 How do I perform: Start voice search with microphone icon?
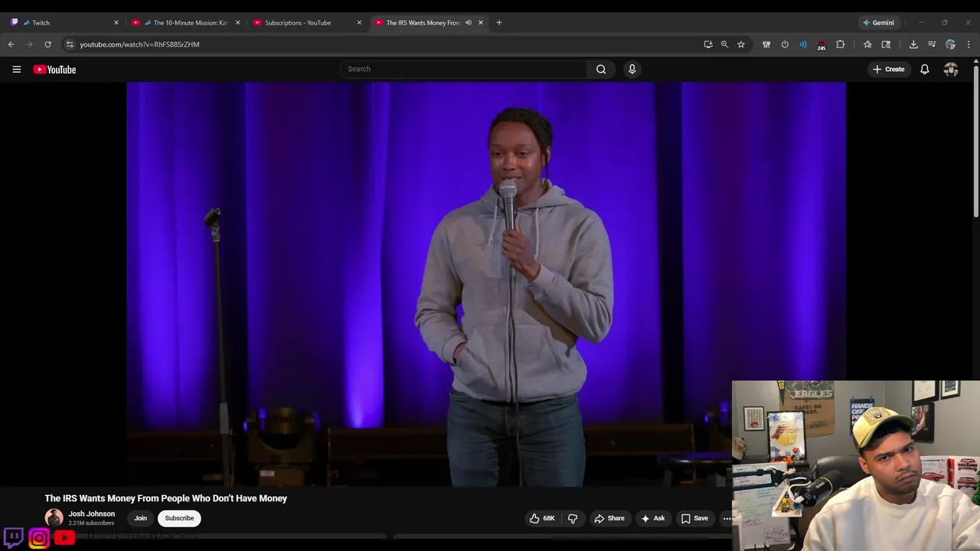tap(632, 69)
